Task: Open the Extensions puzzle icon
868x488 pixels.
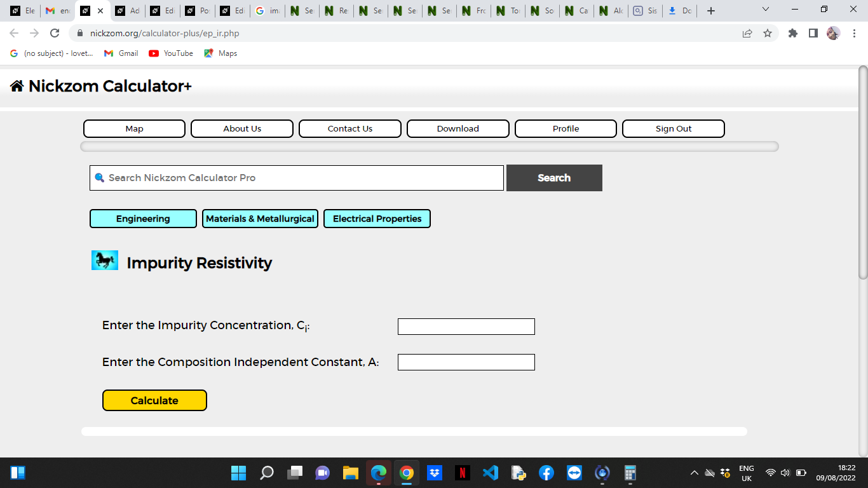Action: pyautogui.click(x=793, y=33)
